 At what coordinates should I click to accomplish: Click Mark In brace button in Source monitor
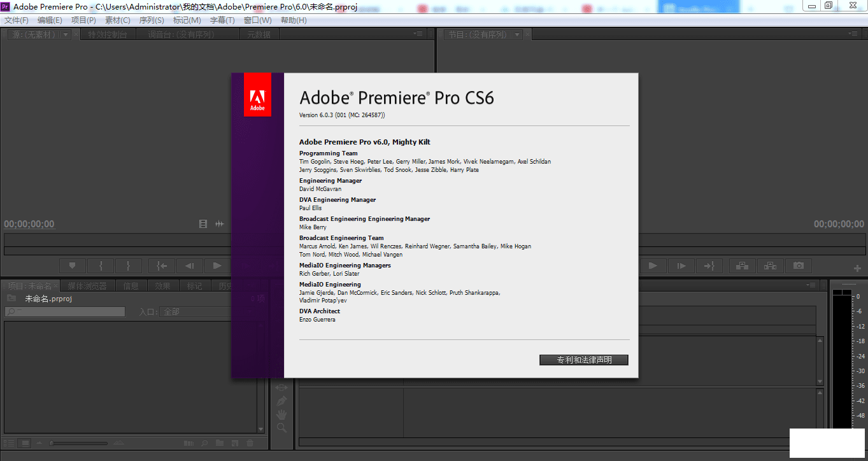coord(101,266)
